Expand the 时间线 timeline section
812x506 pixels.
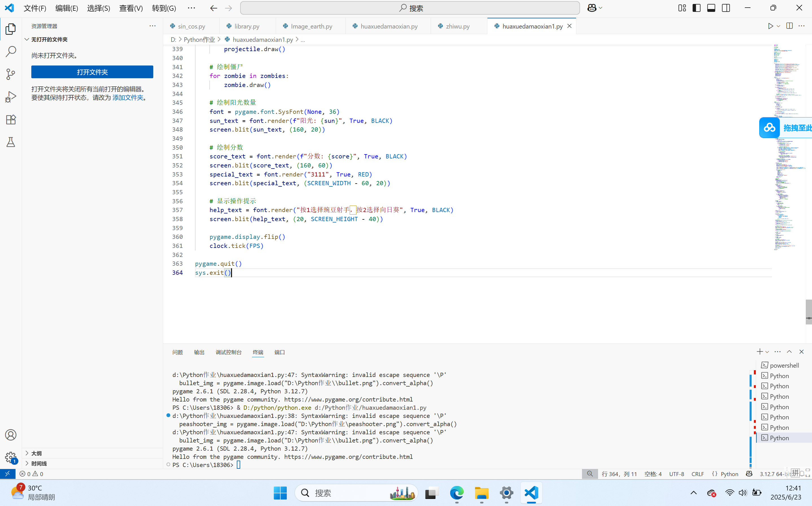(39, 463)
